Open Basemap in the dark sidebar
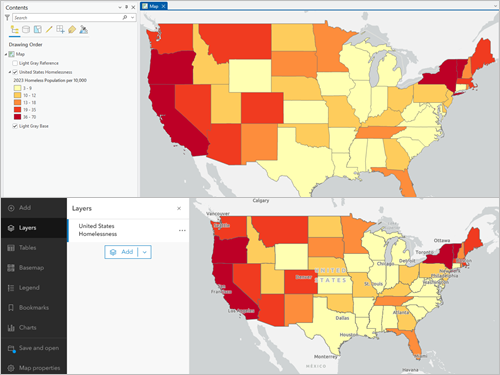Screen dimensions: 500x375 tap(32, 268)
